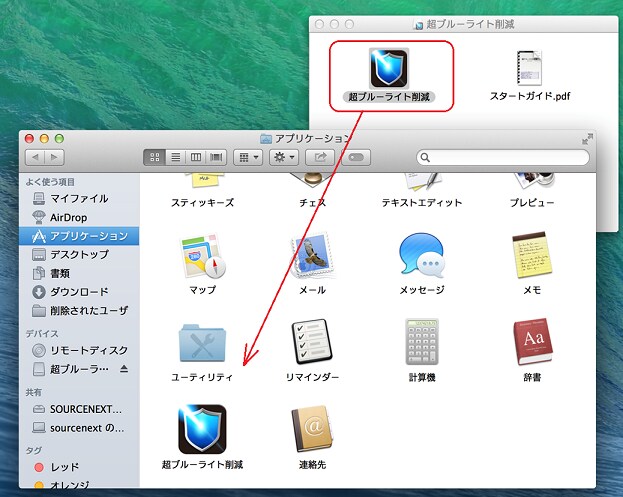Minimize the アプリケーション Finder window
The image size is (623, 497).
click(x=44, y=139)
